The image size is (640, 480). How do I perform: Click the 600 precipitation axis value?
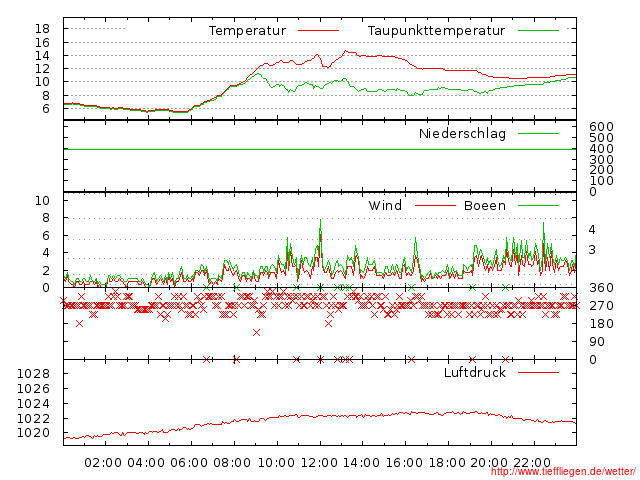pos(601,127)
